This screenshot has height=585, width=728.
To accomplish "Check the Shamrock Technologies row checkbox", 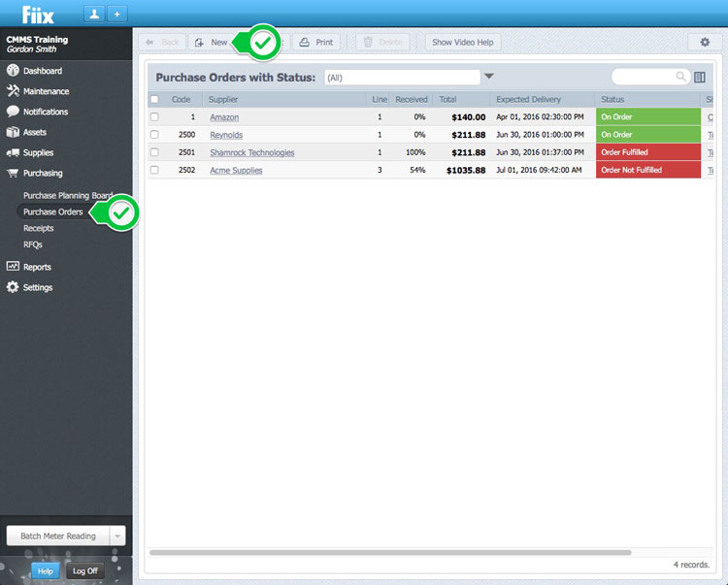I will coord(154,152).
